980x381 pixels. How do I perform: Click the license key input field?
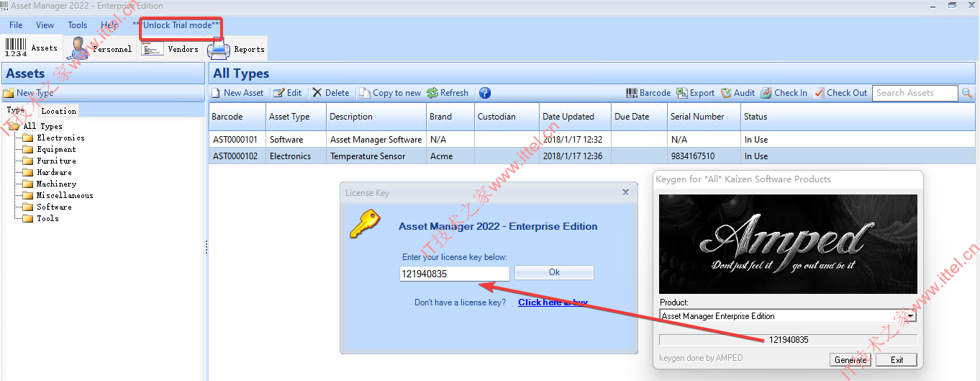pos(455,274)
